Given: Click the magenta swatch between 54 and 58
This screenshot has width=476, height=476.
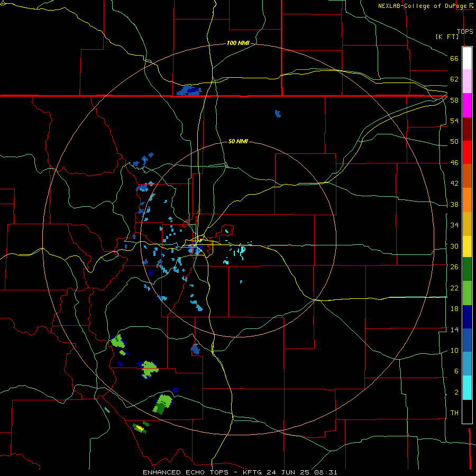Looking at the screenshot, I should 467,105.
